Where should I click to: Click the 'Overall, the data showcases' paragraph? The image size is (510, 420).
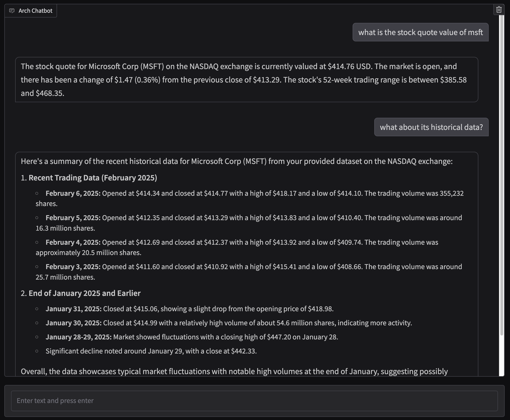pos(234,371)
